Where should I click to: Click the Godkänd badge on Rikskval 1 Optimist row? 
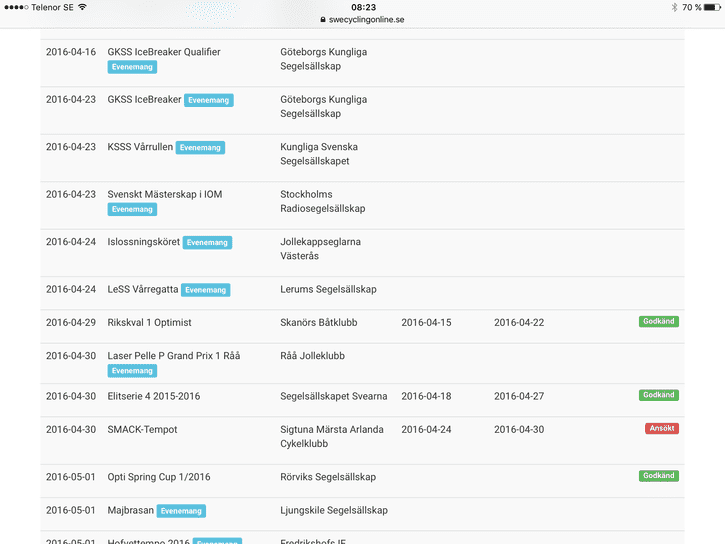(659, 322)
